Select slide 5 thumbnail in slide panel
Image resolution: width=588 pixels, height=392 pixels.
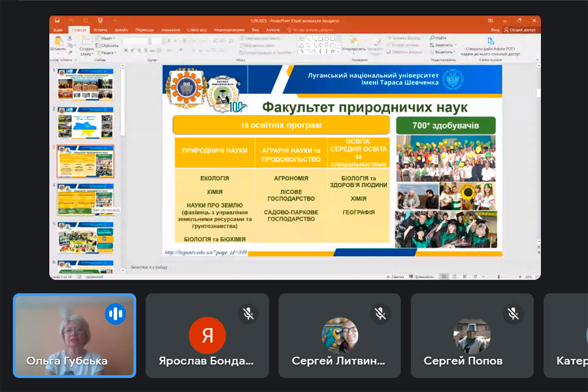pyautogui.click(x=86, y=237)
